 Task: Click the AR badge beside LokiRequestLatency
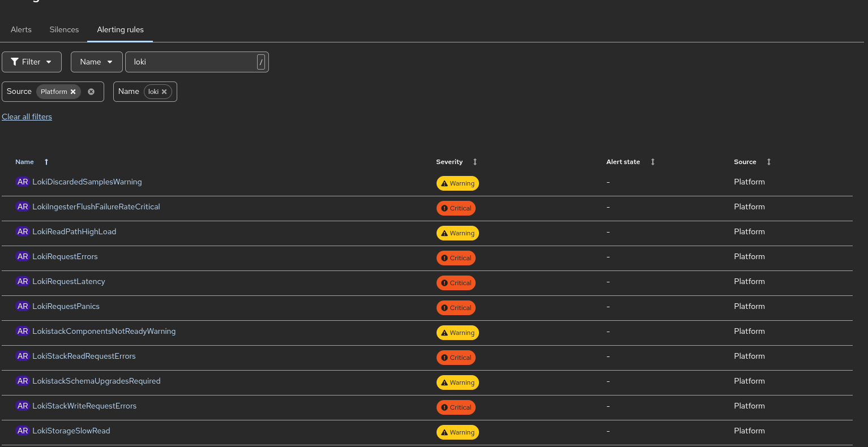tap(23, 282)
